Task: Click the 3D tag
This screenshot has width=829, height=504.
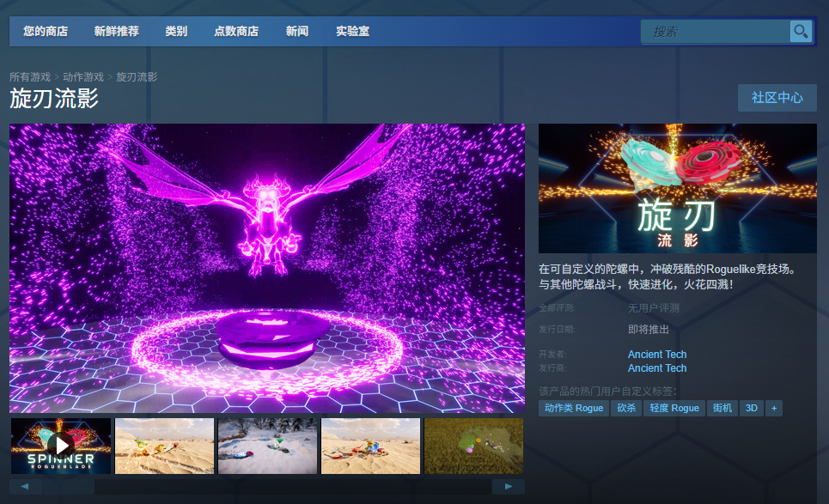Action: pos(751,408)
